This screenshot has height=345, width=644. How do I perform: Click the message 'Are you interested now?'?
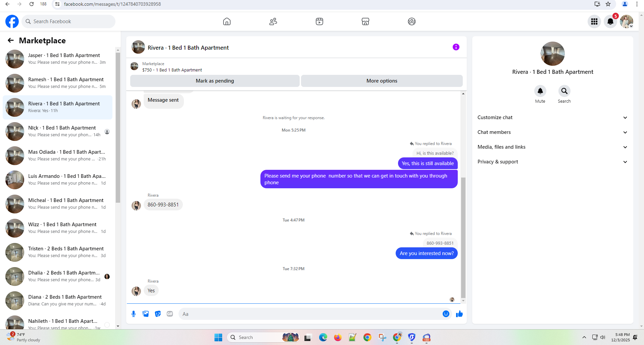(x=427, y=253)
